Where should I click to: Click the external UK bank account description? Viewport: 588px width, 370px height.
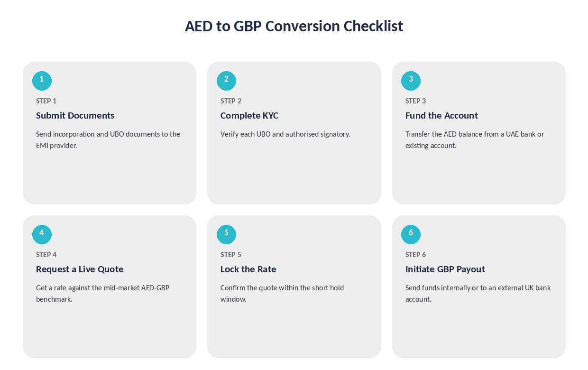(x=478, y=294)
